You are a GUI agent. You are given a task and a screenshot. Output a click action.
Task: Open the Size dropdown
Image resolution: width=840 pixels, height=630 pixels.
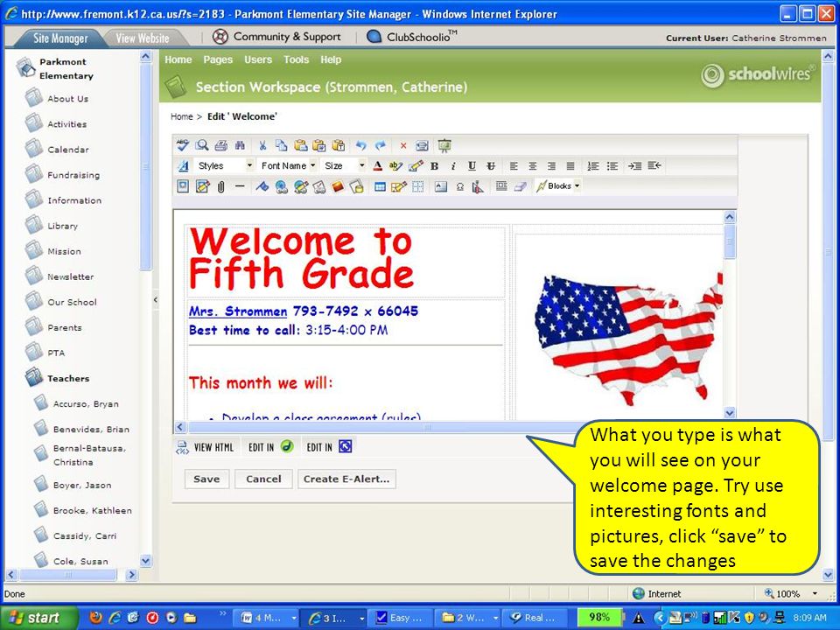pyautogui.click(x=344, y=166)
